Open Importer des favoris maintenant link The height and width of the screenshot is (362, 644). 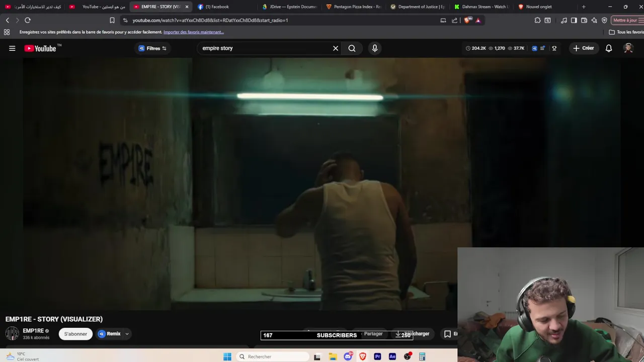pyautogui.click(x=194, y=32)
